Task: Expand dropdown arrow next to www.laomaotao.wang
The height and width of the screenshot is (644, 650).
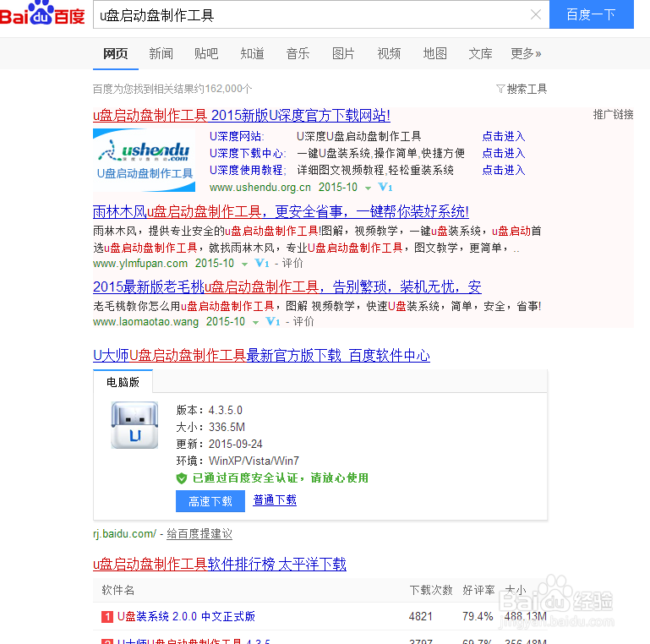Action: click(x=255, y=322)
